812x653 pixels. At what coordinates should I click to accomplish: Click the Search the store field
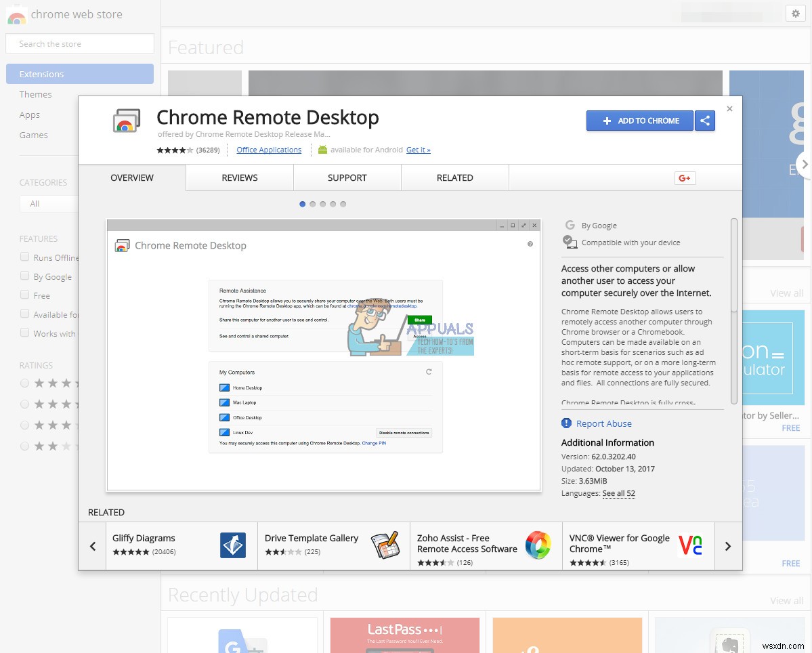pyautogui.click(x=79, y=43)
